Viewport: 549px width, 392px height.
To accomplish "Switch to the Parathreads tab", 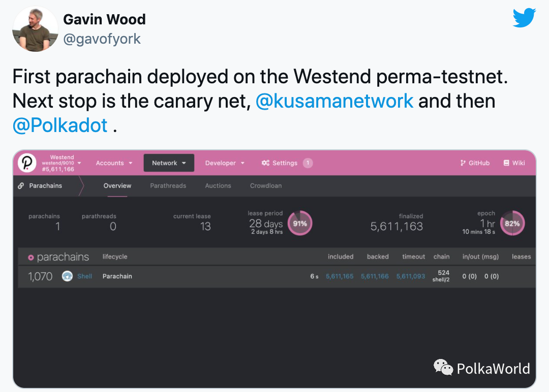I will (x=168, y=186).
